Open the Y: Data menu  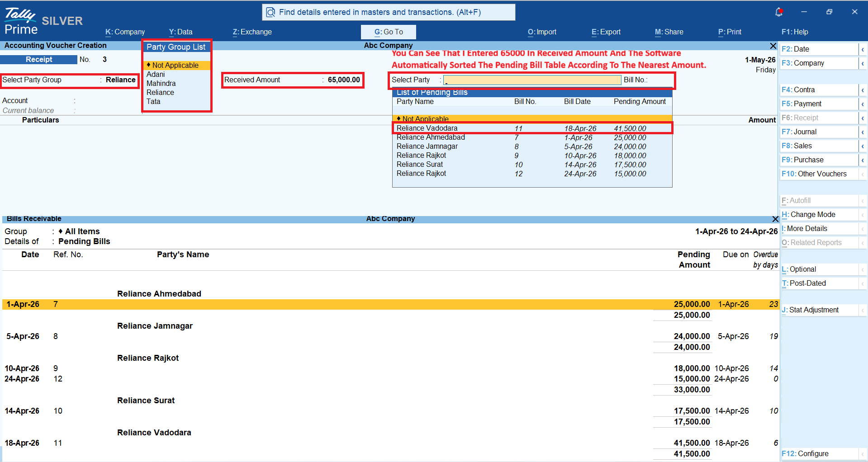click(x=180, y=32)
